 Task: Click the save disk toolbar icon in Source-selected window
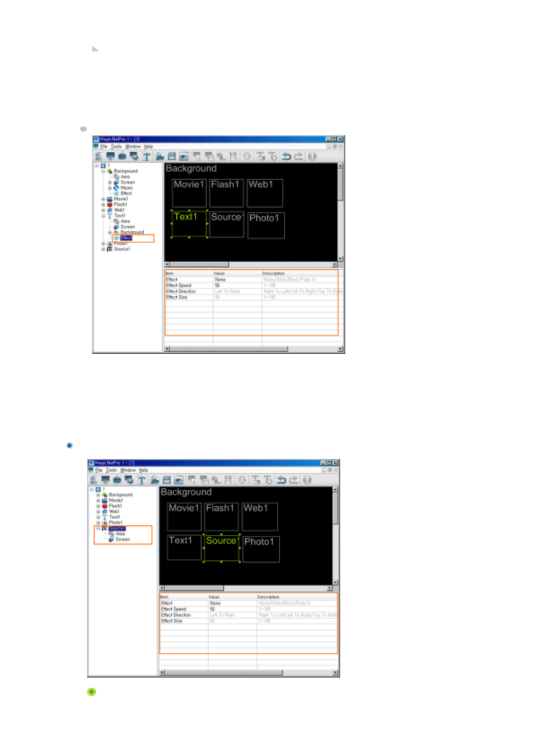(x=166, y=480)
